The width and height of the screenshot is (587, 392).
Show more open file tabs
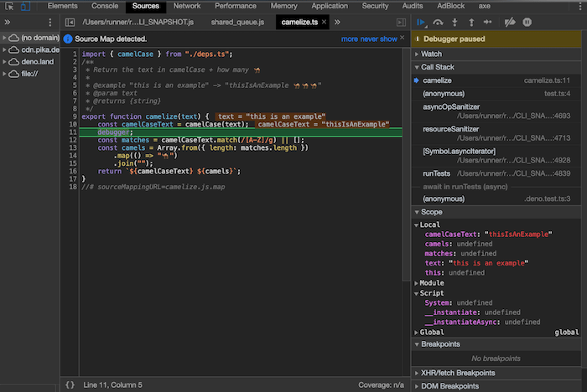tap(337, 22)
